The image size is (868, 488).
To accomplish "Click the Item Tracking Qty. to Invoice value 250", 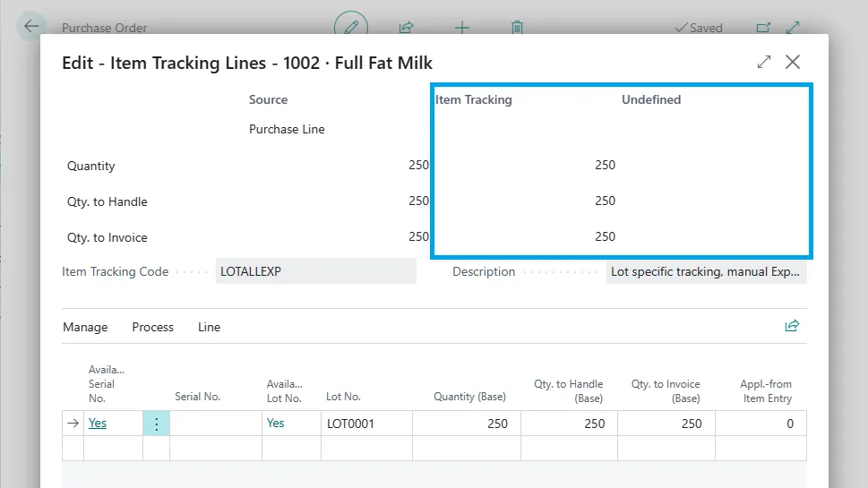I will pyautogui.click(x=605, y=236).
